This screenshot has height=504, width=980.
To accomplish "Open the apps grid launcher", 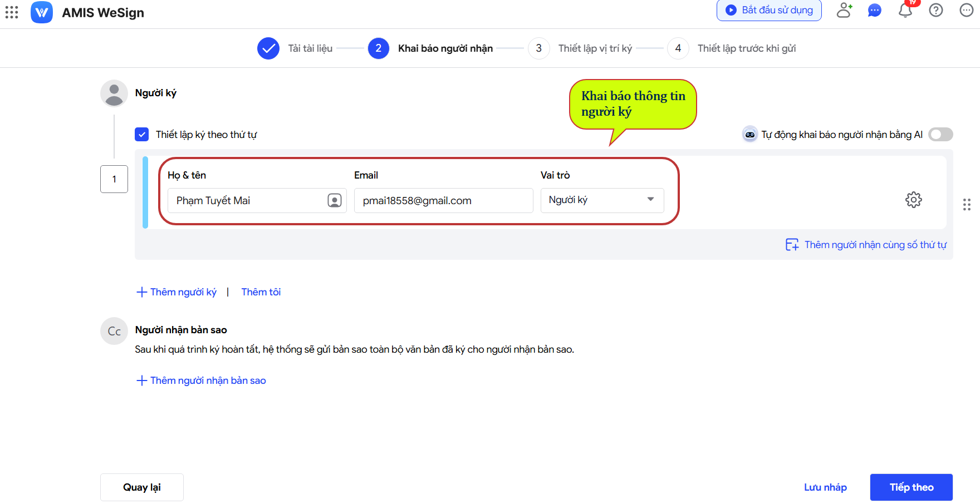I will pos(12,12).
